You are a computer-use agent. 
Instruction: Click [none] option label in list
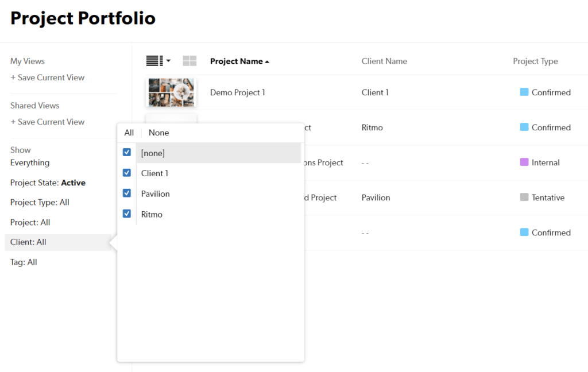click(153, 153)
